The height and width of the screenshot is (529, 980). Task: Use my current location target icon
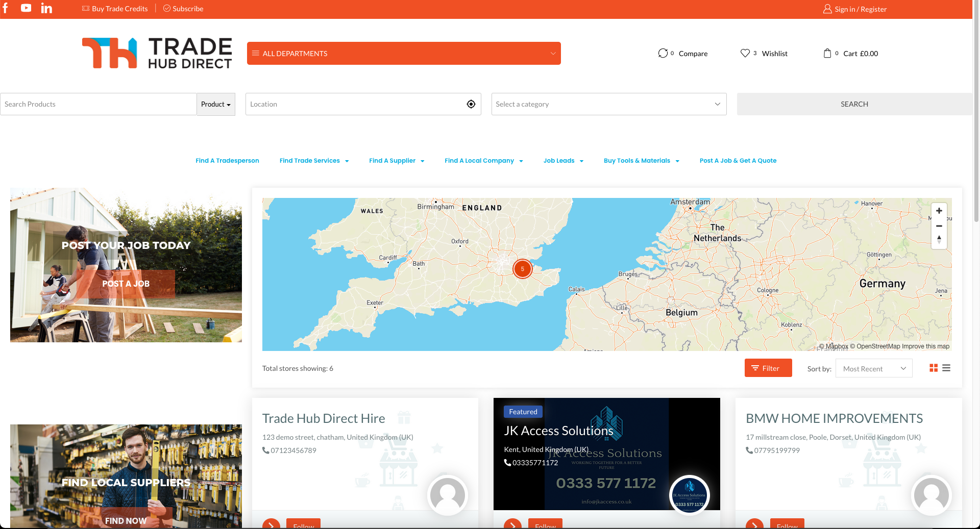pyautogui.click(x=471, y=104)
